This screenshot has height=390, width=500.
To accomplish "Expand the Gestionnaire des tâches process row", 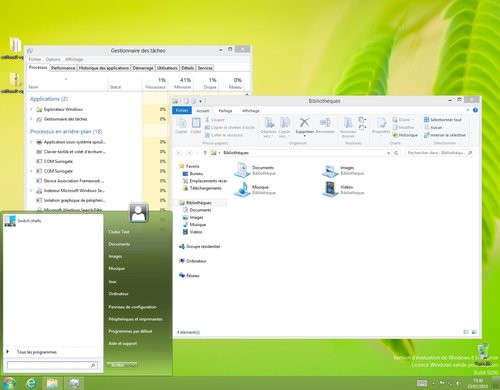I will [32, 119].
